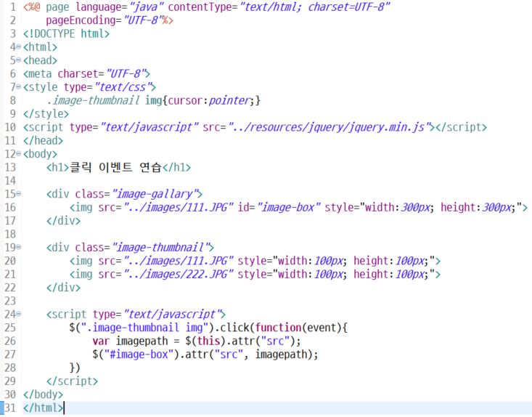Image resolution: width=532 pixels, height=417 pixels.
Task: Collapse the body tag fold on line 12
Action: coord(19,154)
